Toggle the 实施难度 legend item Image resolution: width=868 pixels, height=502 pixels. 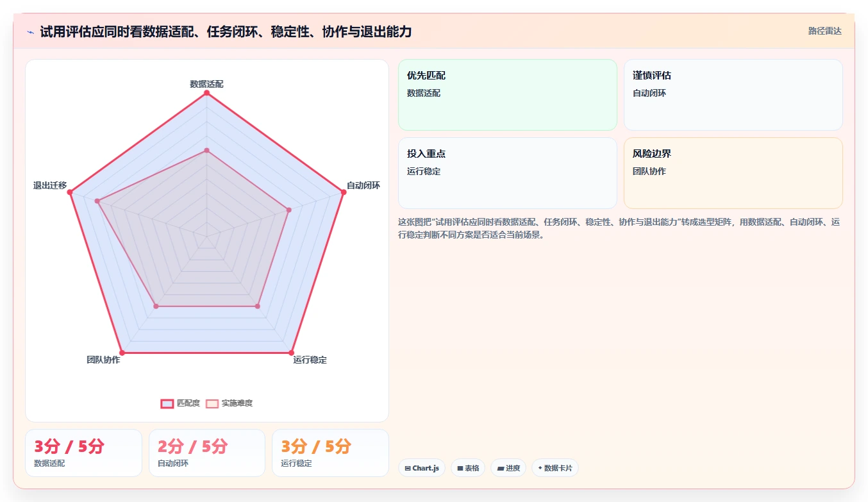point(230,403)
